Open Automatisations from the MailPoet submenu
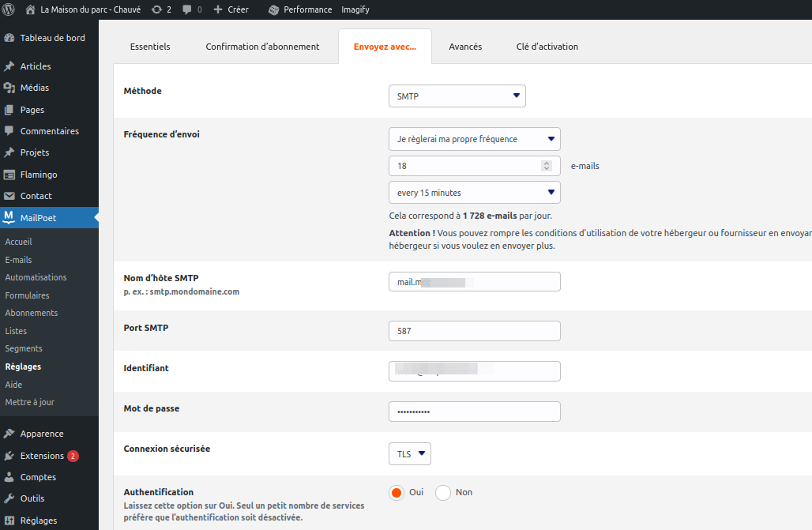Image resolution: width=812 pixels, height=530 pixels. coord(36,277)
